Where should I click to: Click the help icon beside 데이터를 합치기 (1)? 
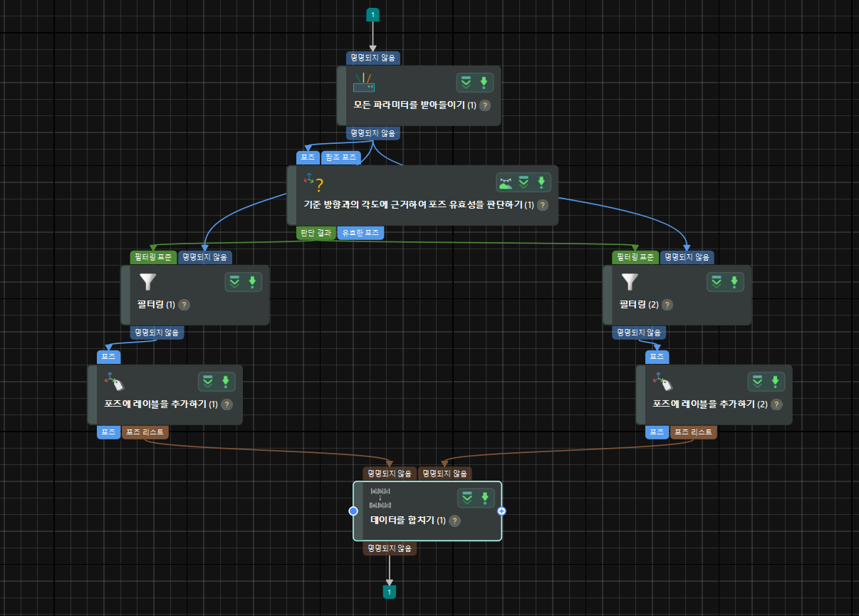(x=455, y=521)
